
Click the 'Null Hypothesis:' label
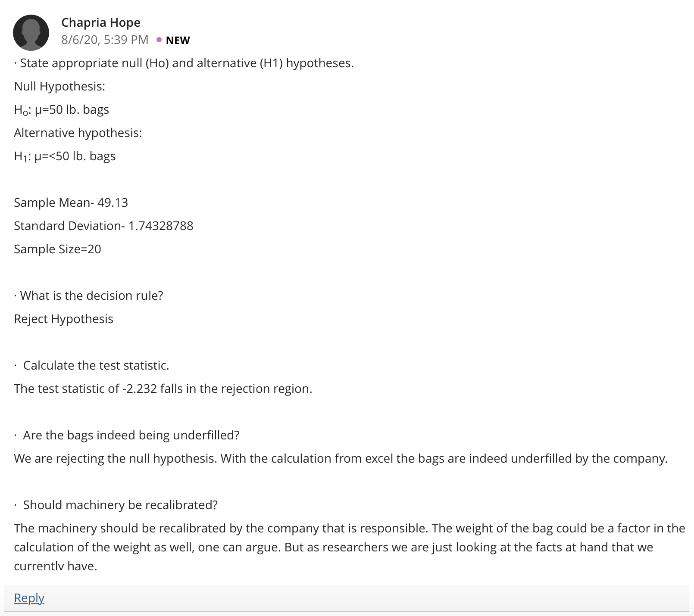[x=59, y=86]
